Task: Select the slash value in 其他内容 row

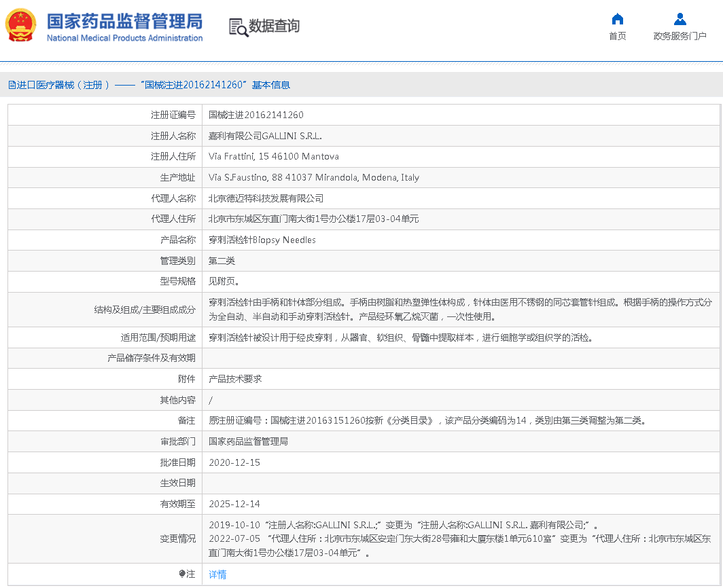Action: point(211,400)
